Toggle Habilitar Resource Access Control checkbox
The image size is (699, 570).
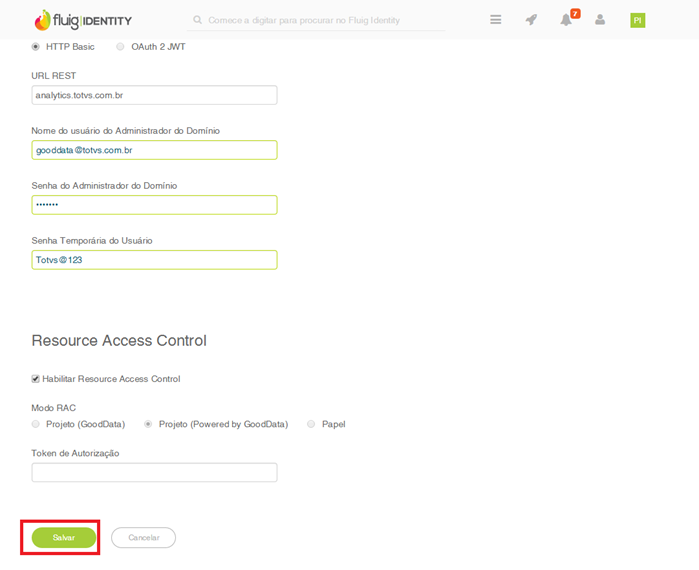pos(35,379)
